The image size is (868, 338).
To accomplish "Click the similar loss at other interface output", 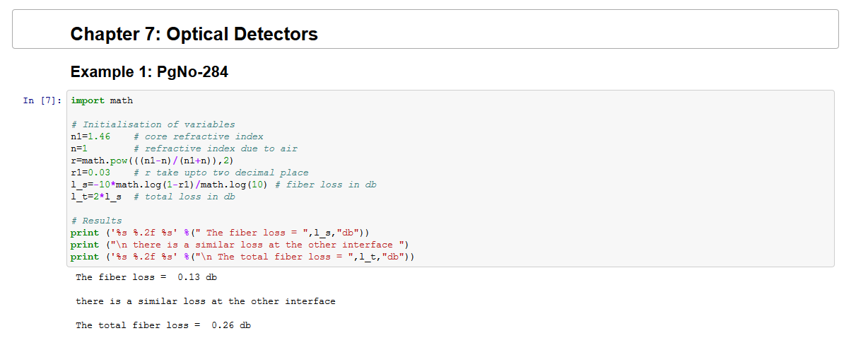I will tap(206, 301).
